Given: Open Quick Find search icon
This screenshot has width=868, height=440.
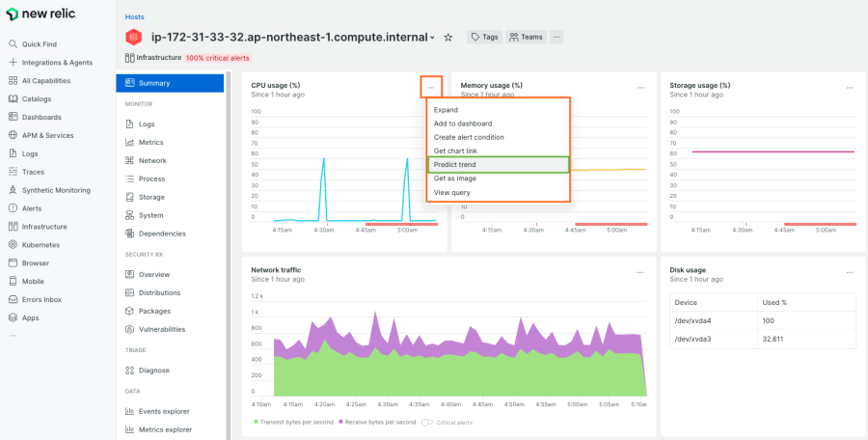Looking at the screenshot, I should 13,44.
